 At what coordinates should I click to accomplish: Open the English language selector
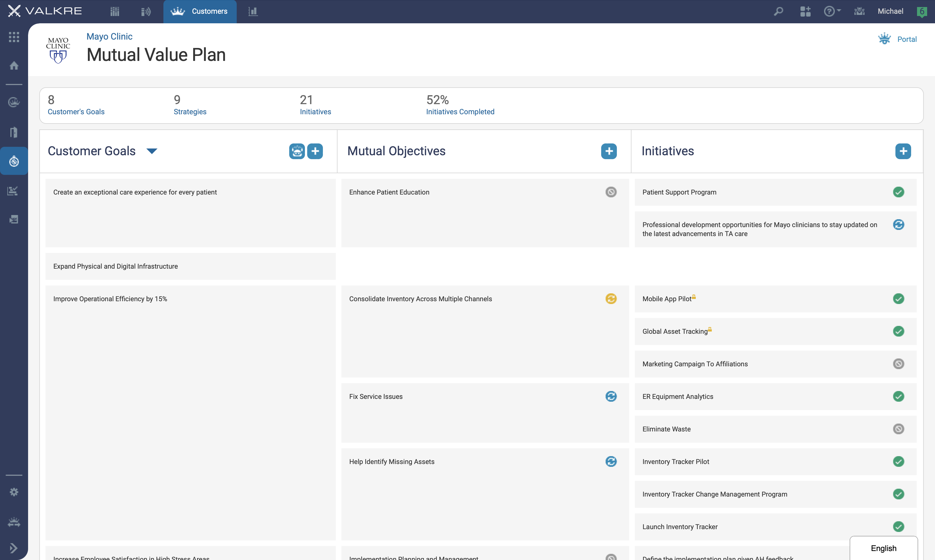tap(883, 548)
